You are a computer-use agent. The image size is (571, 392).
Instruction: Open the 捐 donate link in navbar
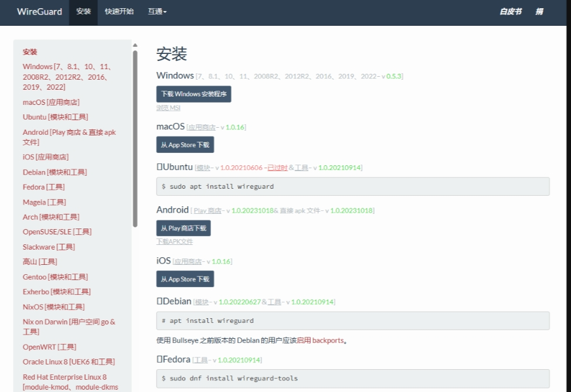tap(539, 12)
